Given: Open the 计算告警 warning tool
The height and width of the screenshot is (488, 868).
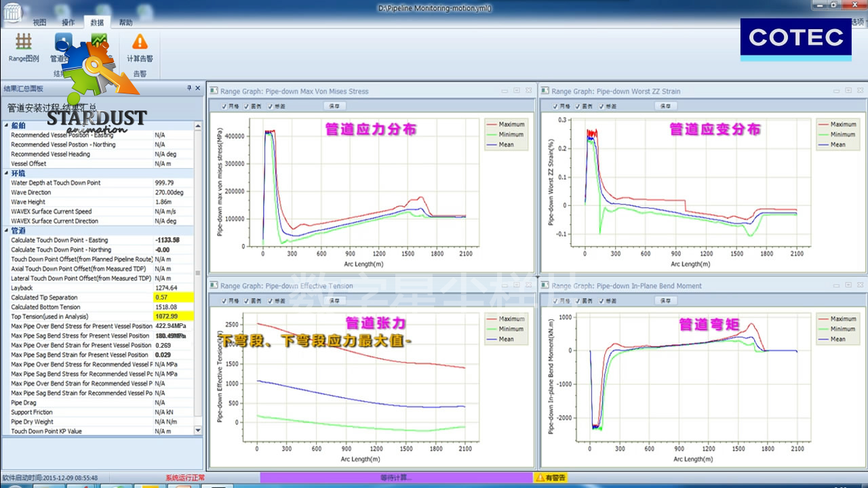Looking at the screenshot, I should point(140,47).
